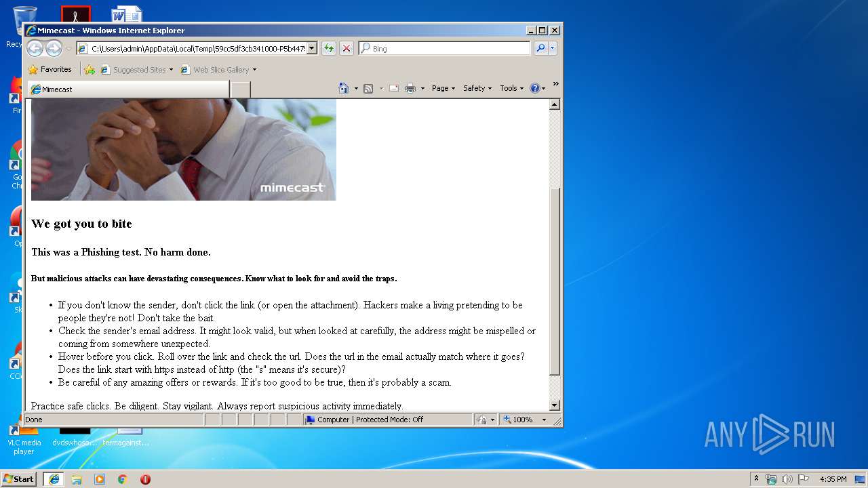The height and width of the screenshot is (488, 868).
Task: Click the 4:35 PM system clock
Action: 833,479
